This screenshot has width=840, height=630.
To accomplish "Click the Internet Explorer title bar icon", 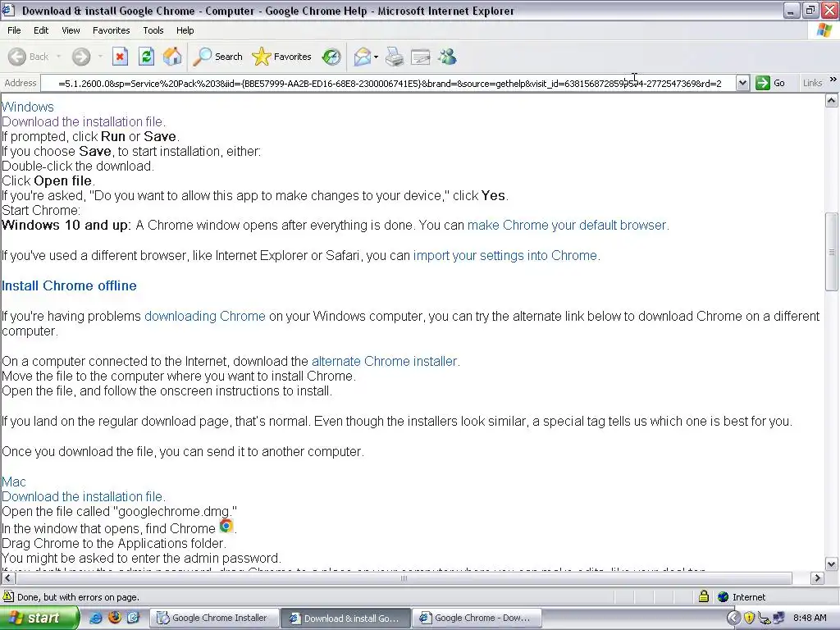I will click(8, 10).
